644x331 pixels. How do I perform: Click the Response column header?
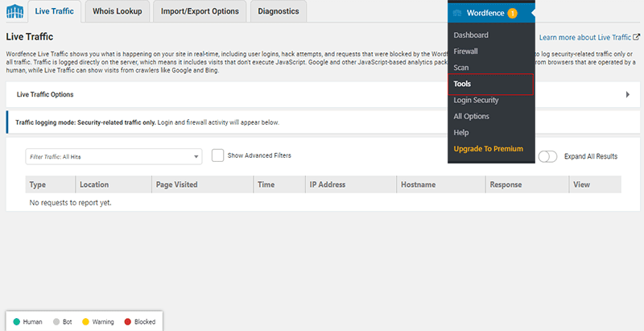coord(527,184)
